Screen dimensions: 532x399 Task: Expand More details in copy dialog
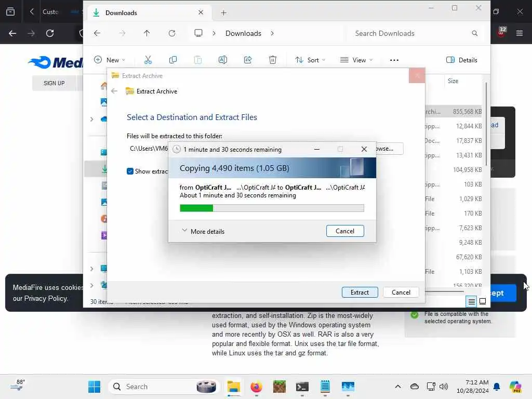coord(203,231)
